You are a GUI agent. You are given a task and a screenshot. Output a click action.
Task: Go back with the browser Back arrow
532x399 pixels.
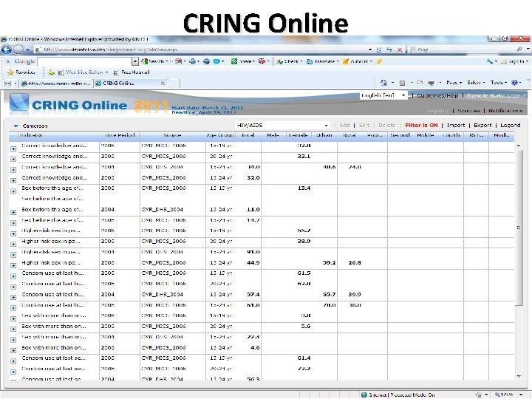(6, 50)
